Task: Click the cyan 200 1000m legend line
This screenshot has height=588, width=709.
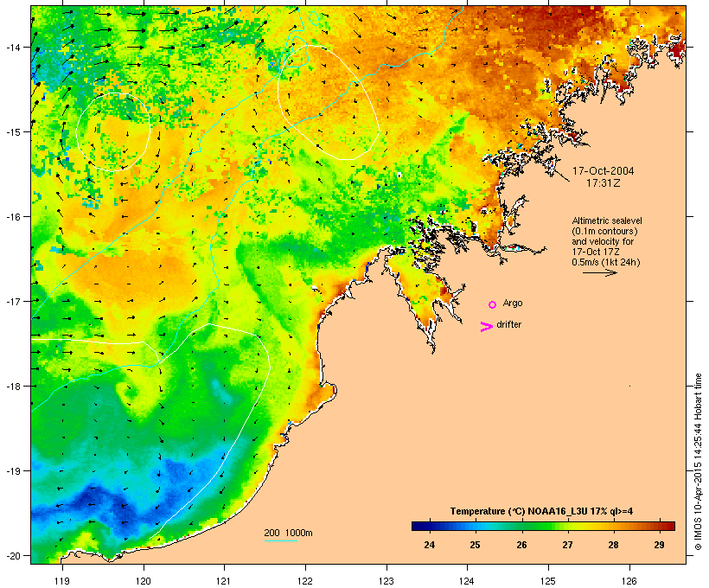Action: (280, 540)
